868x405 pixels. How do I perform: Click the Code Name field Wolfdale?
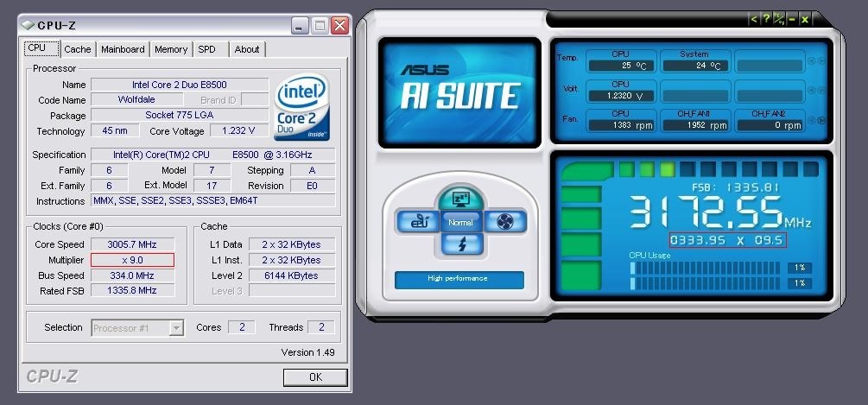pyautogui.click(x=136, y=99)
